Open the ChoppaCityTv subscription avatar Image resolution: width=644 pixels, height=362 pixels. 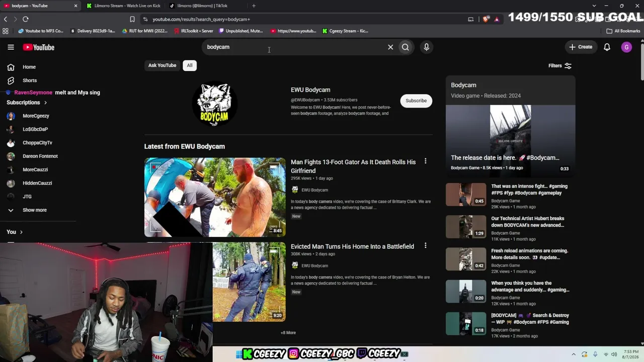(x=11, y=143)
